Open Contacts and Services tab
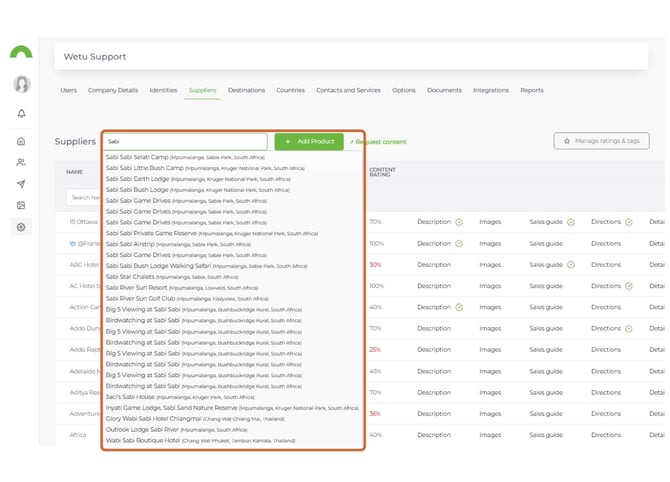 click(348, 90)
